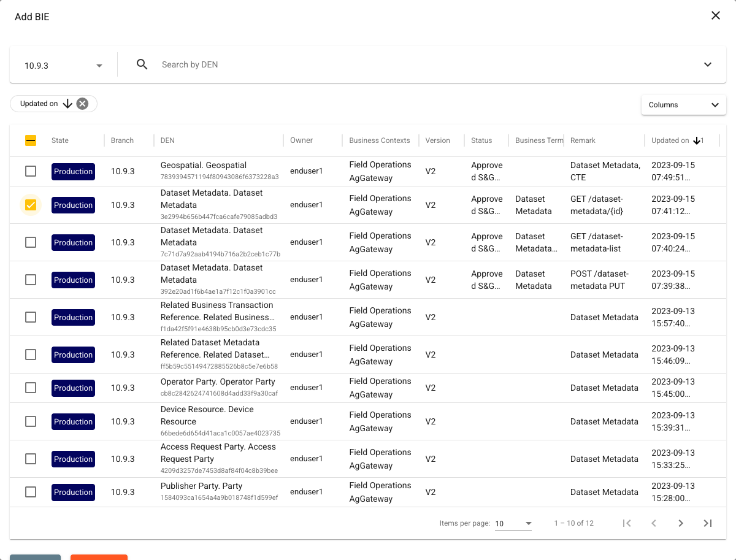The image size is (736, 560).
Task: Close the Add BIE dialog
Action: pyautogui.click(x=715, y=15)
